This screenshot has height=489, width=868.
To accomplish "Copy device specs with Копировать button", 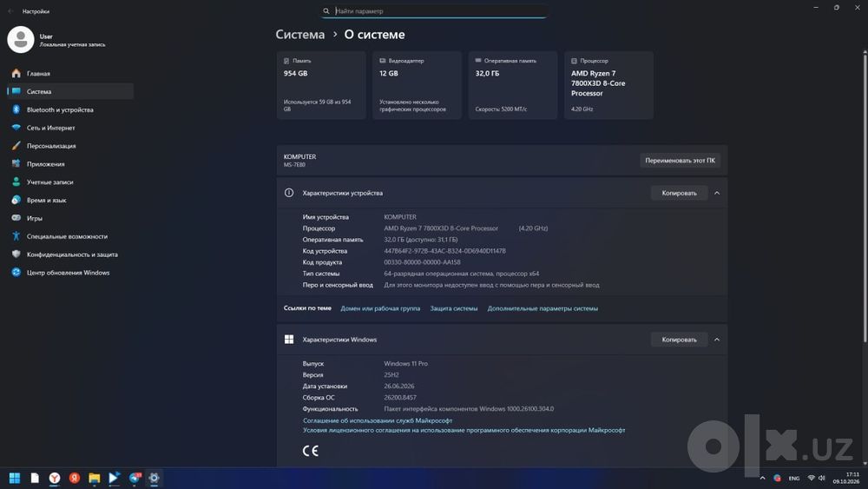I will [x=680, y=194].
